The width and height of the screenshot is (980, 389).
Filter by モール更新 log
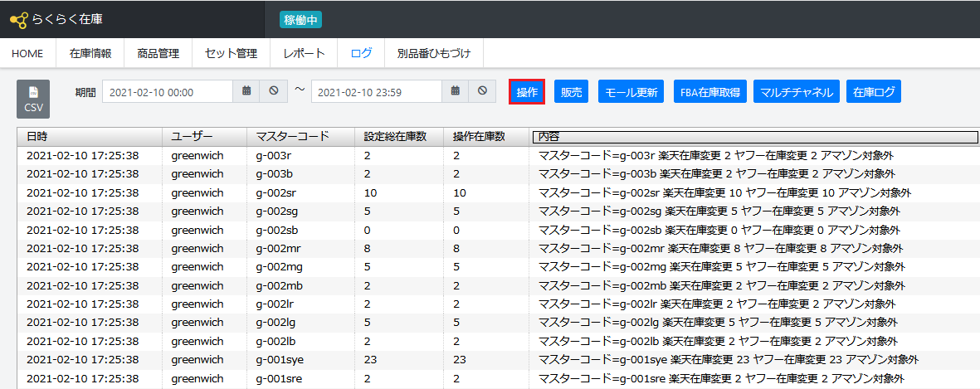click(x=633, y=92)
